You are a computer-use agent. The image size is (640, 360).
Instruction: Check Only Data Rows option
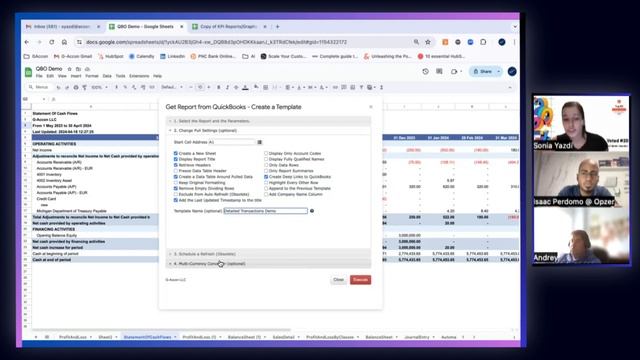pos(266,165)
